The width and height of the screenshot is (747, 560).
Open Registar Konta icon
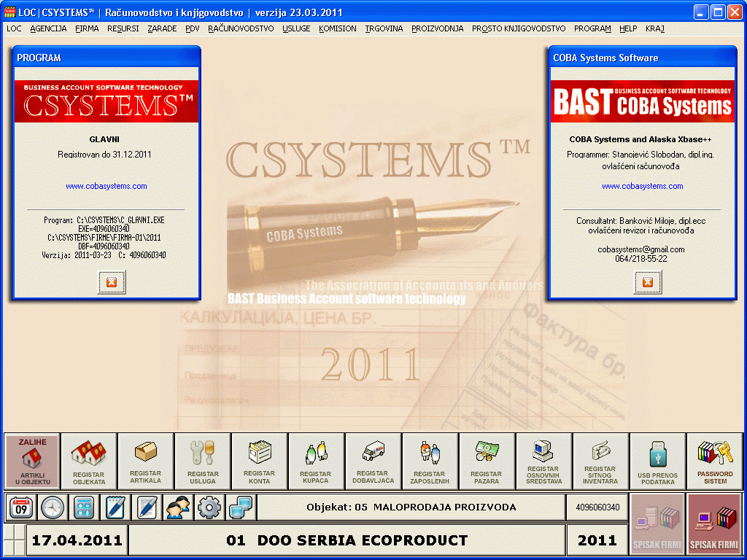coord(259,461)
